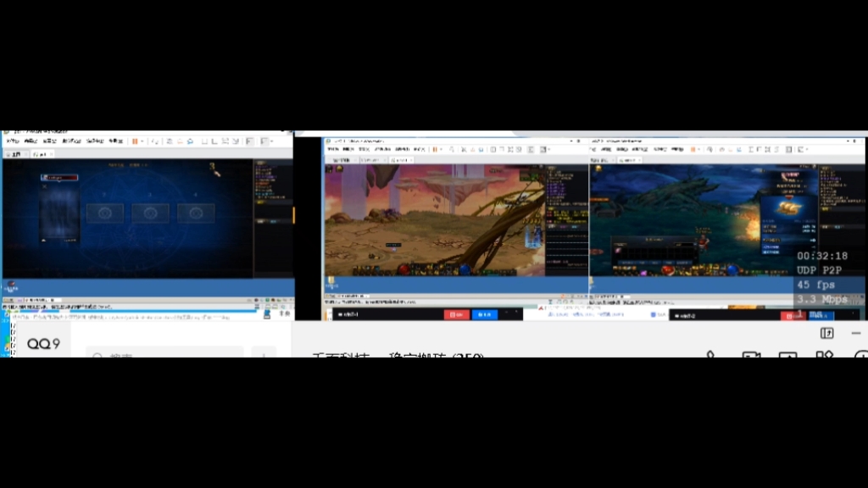
Task: Pause the VM in the middle VMware window
Action: click(x=435, y=149)
